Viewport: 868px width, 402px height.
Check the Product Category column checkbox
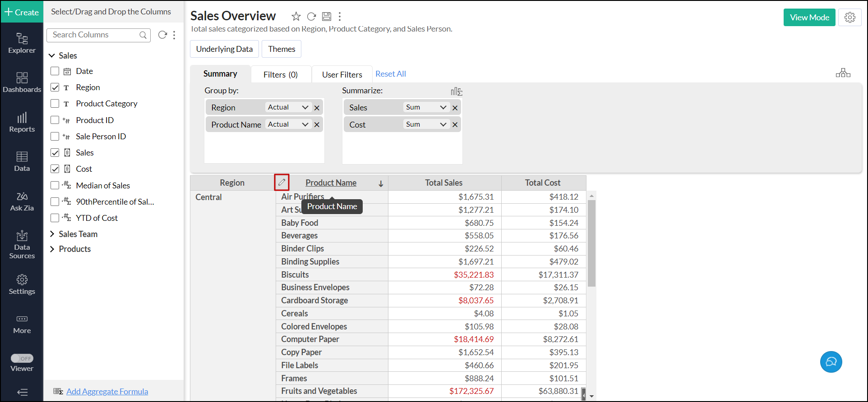[55, 104]
